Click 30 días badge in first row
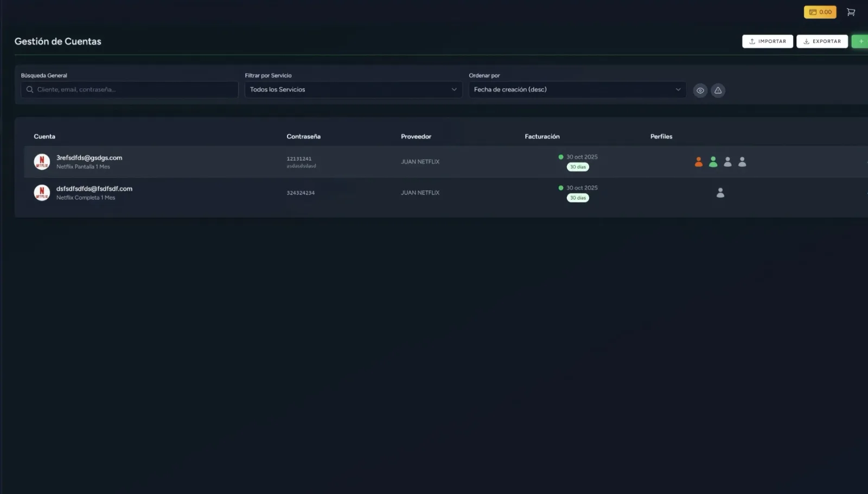Screen dimensions: 868x494 coord(578,167)
